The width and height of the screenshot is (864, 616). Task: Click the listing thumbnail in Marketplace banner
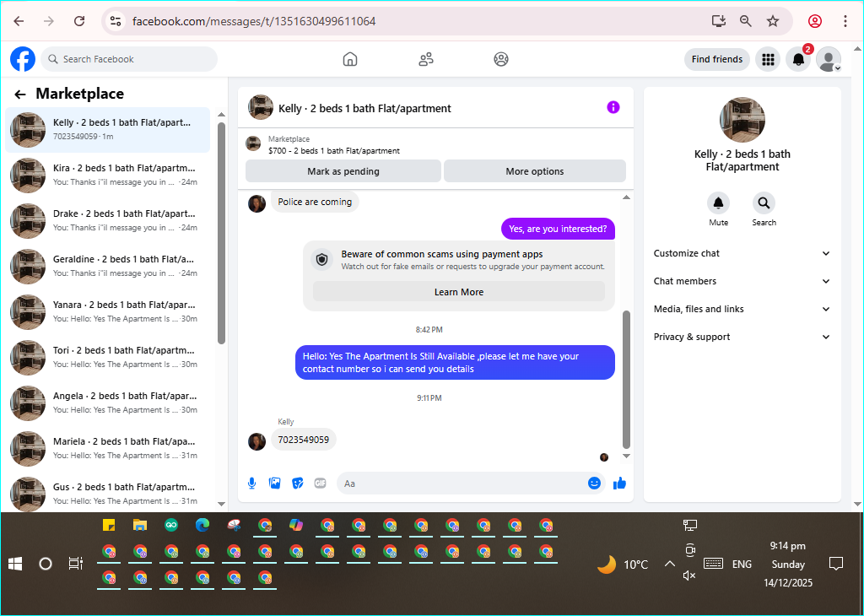[253, 143]
